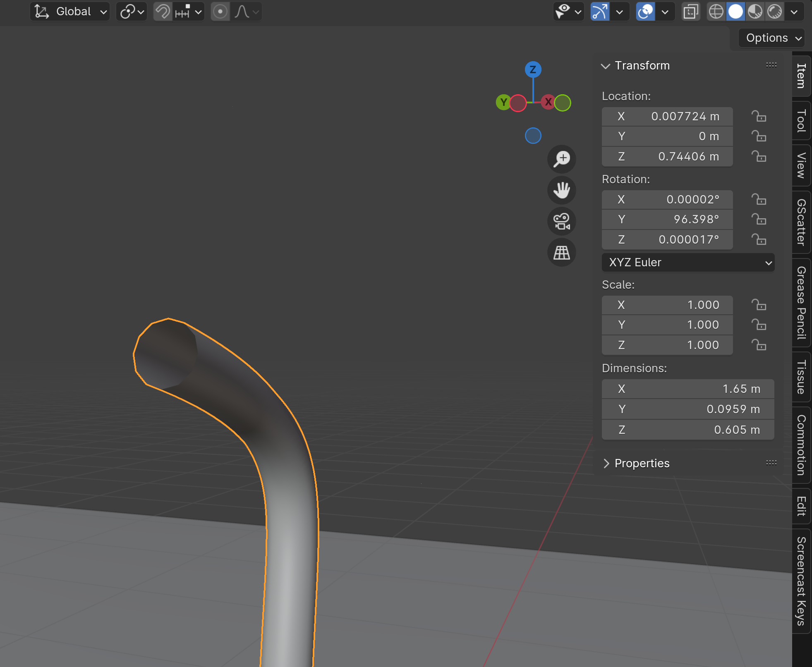Toggle X-Ray mode

click(x=691, y=12)
